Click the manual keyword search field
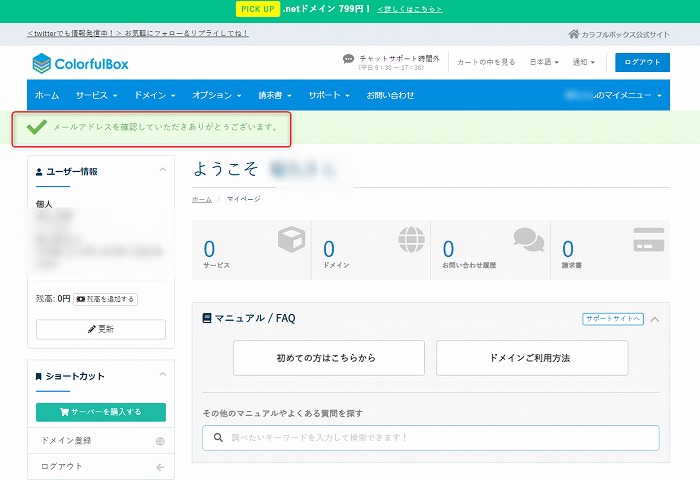Screen dimensions: 700x482 431,438
